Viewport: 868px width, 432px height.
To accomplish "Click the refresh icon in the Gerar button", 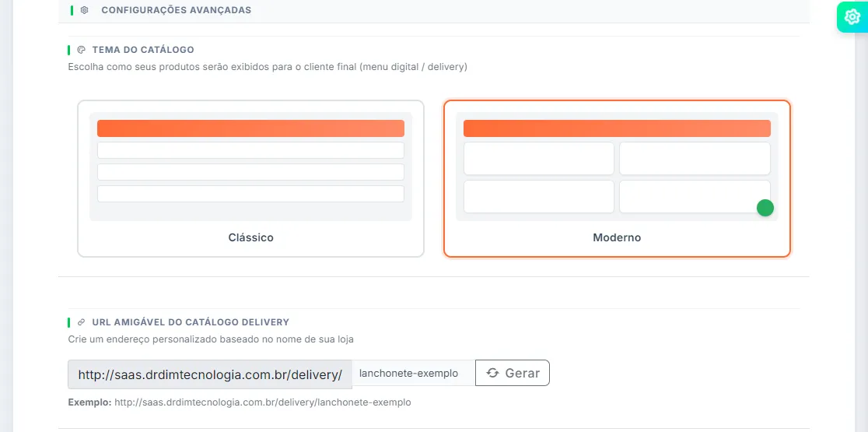I will 492,373.
